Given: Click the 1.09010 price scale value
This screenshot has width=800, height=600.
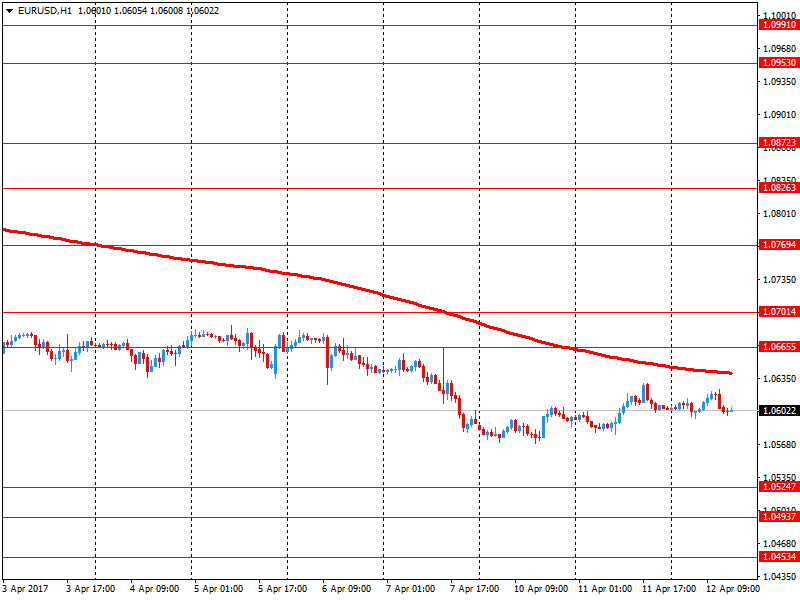Looking at the screenshot, I should click(780, 115).
